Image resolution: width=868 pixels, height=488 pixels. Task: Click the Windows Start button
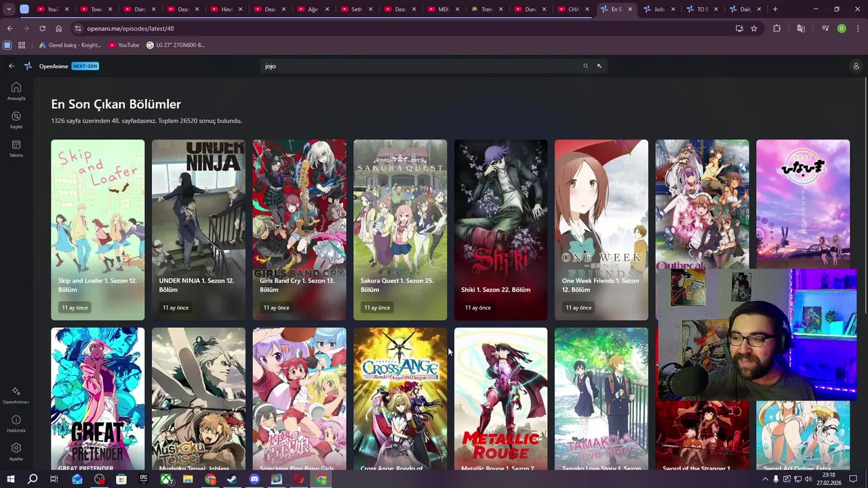(10, 479)
